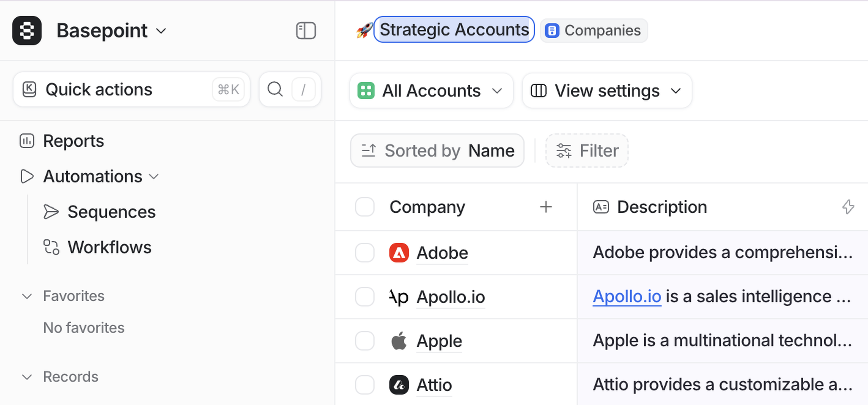Open Reports in the sidebar
The height and width of the screenshot is (405, 868).
[x=73, y=141]
